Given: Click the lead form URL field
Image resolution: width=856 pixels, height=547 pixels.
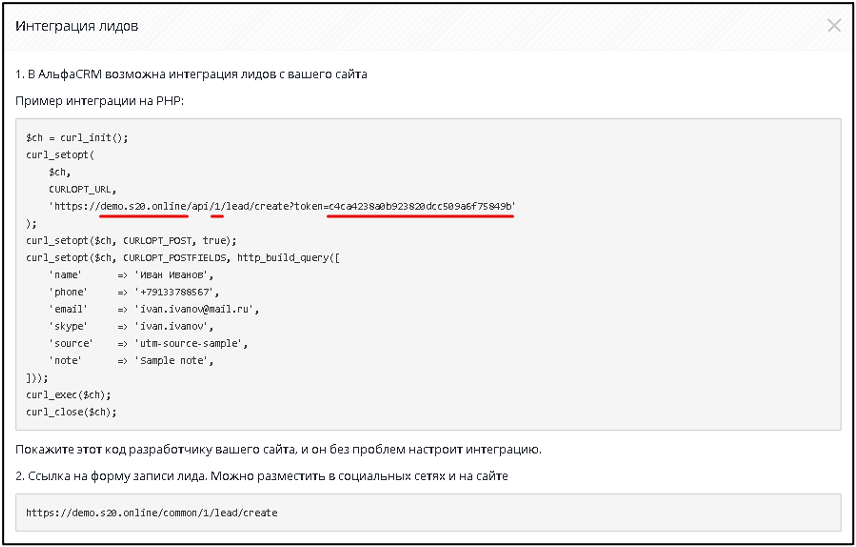Looking at the screenshot, I should 428,513.
